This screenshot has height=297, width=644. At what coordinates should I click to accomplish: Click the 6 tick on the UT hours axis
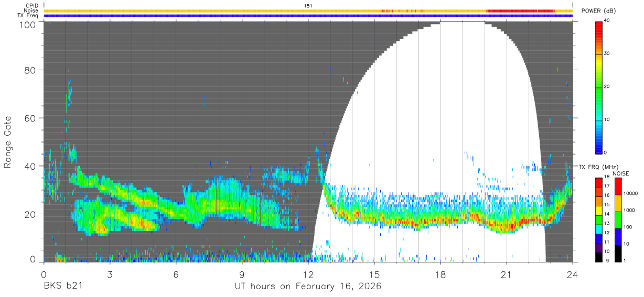tap(176, 274)
